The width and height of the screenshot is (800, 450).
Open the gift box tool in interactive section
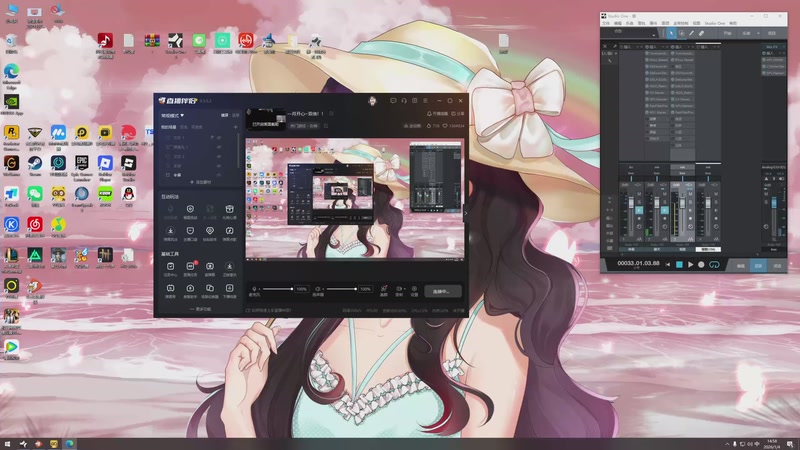click(x=230, y=209)
